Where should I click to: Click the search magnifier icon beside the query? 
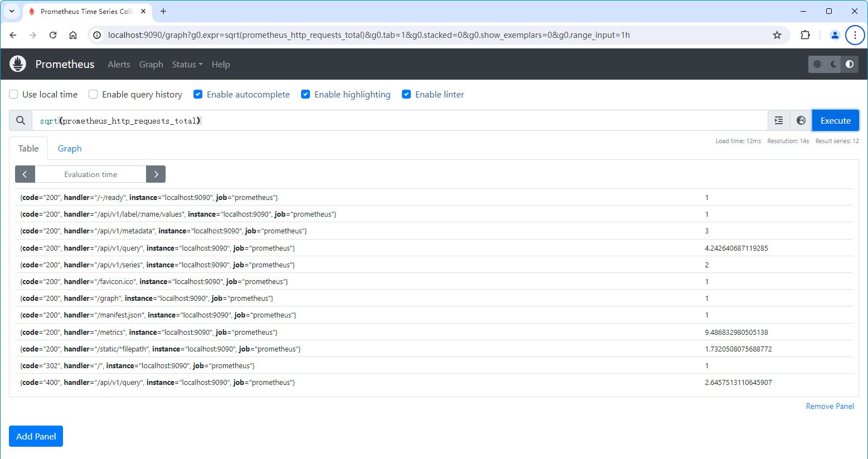[x=21, y=120]
